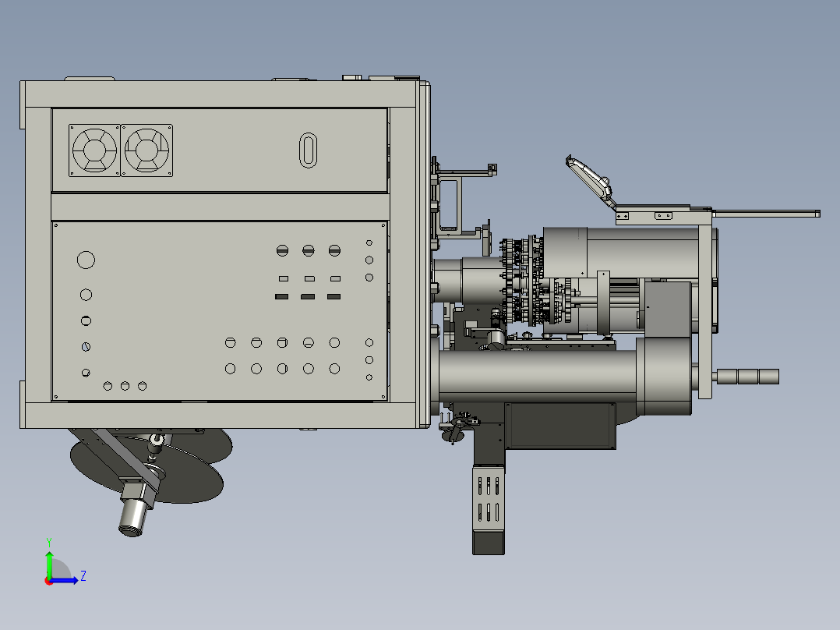Select the long horizontal barrel cylinder
Image resolution: width=840 pixels, height=630 pixels.
(x=538, y=375)
